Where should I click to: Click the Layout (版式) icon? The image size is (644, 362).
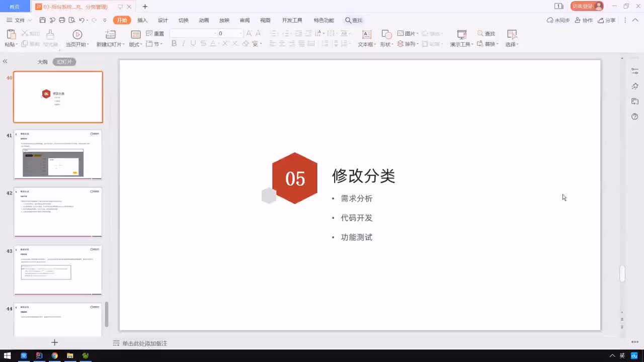pos(135,34)
